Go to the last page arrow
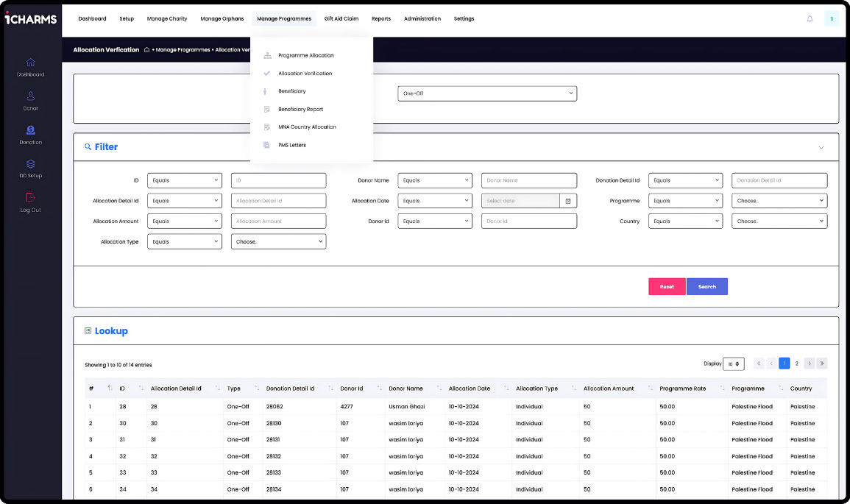Image resolution: width=850 pixels, height=504 pixels. pos(822,363)
